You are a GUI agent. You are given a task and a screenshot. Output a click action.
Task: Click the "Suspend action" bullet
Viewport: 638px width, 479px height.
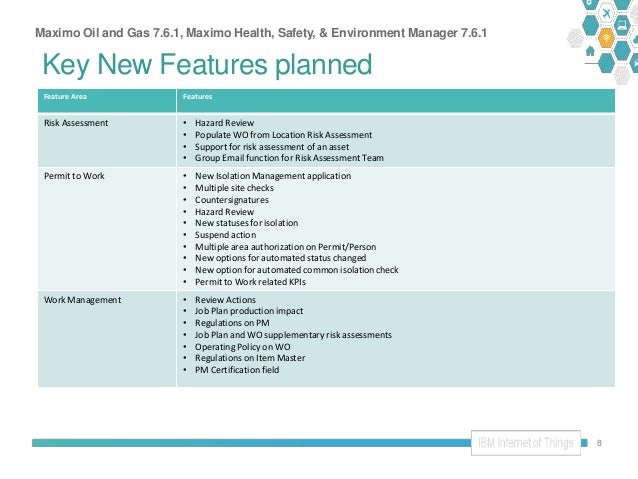click(225, 235)
